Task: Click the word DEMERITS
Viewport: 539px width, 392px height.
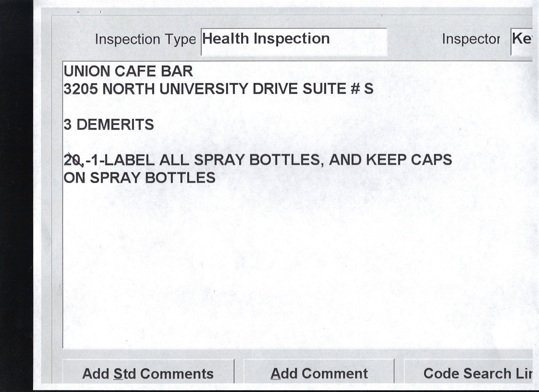Action: coord(115,125)
